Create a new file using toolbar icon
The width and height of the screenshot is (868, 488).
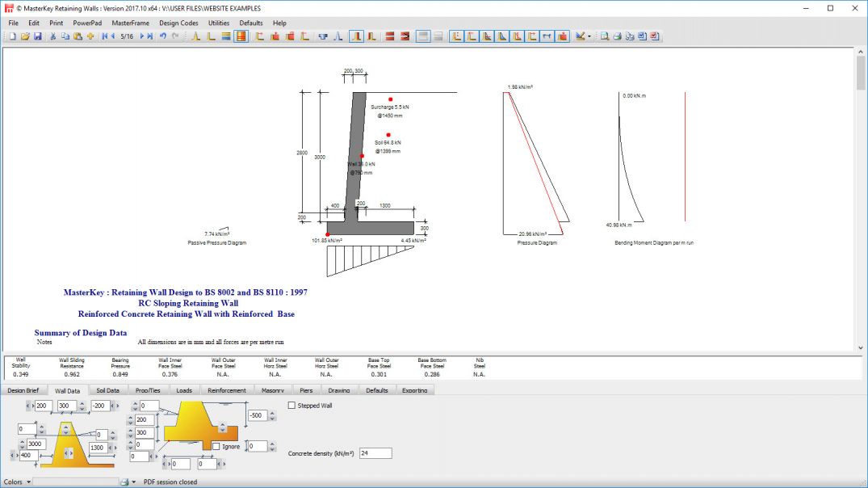click(x=12, y=36)
